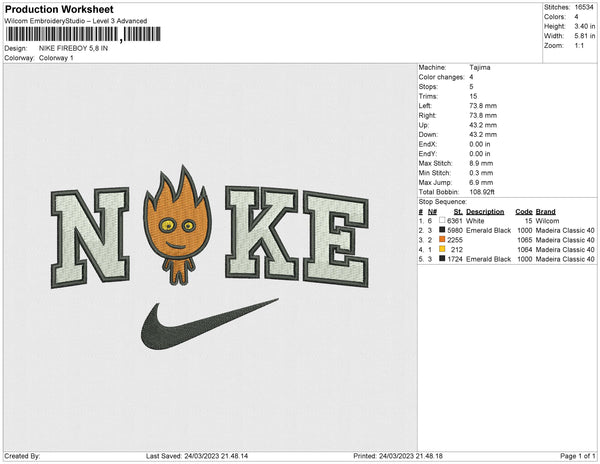This screenshot has height=464, width=600.
Task: Click the EndX value '0.00 in'
Action: click(x=480, y=144)
